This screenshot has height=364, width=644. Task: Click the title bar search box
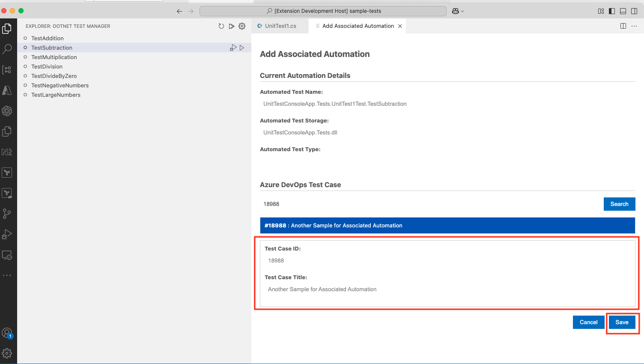point(323,11)
